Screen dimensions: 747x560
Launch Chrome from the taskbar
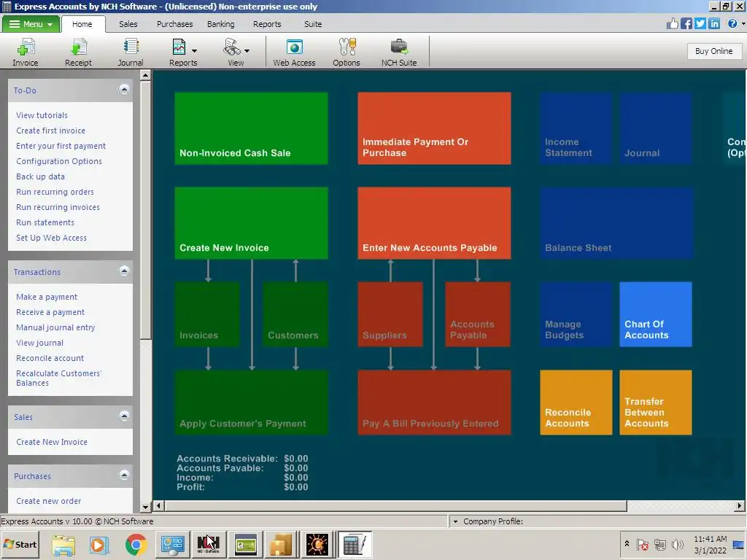click(136, 544)
